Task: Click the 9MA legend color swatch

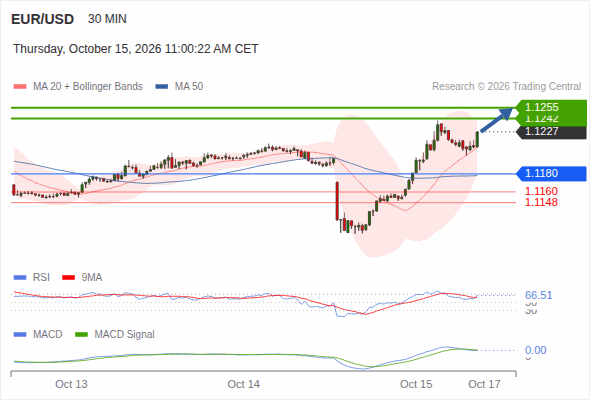Action: pos(68,278)
